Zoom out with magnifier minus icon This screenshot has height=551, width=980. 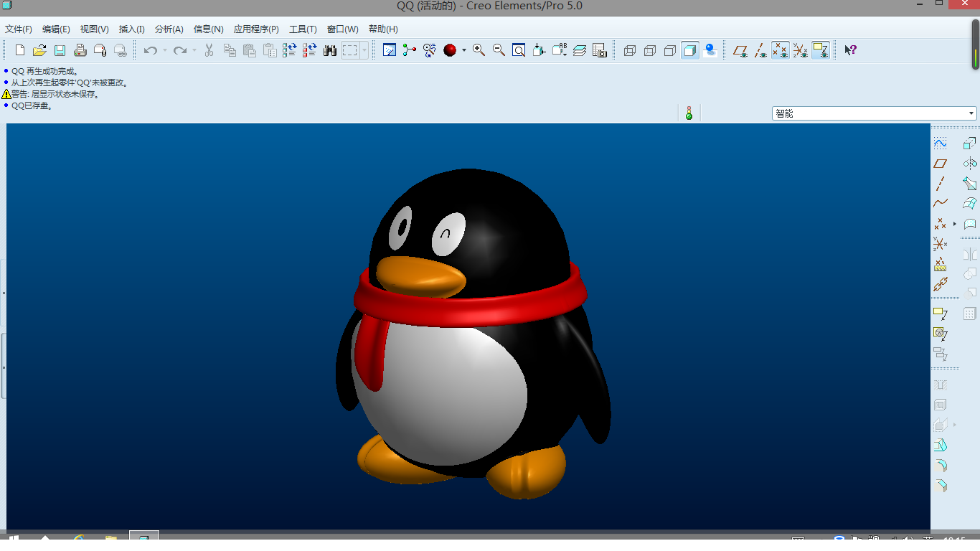click(499, 50)
